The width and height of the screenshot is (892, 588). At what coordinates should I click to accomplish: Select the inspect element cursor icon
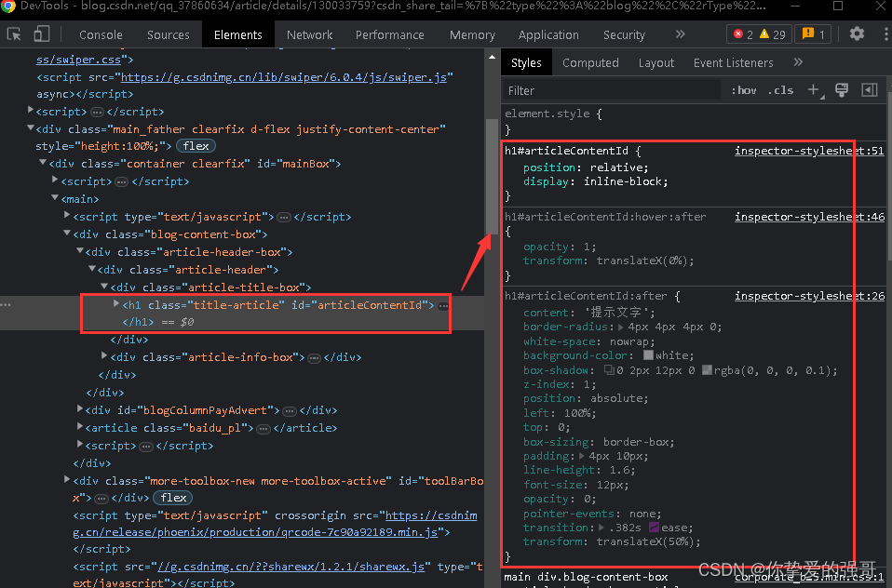[x=14, y=33]
